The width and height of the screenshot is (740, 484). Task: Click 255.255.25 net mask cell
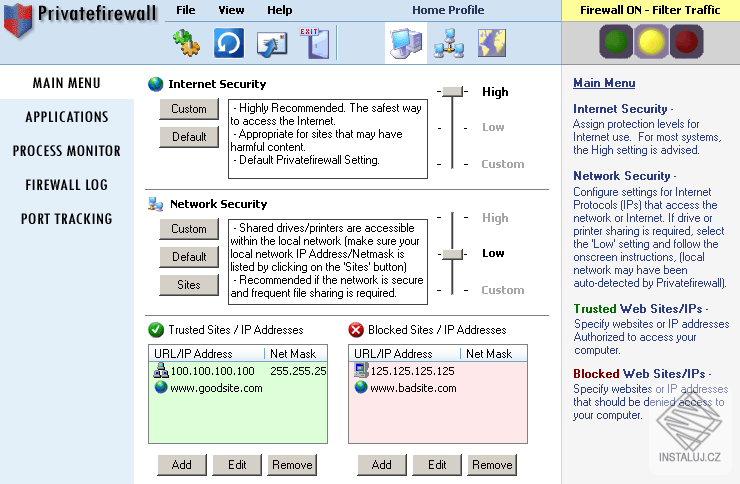click(298, 371)
